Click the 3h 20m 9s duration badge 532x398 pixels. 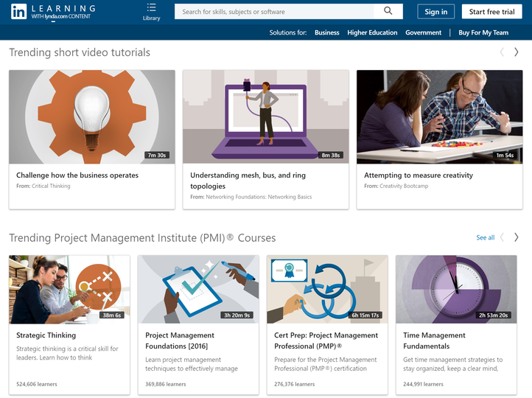237,315
